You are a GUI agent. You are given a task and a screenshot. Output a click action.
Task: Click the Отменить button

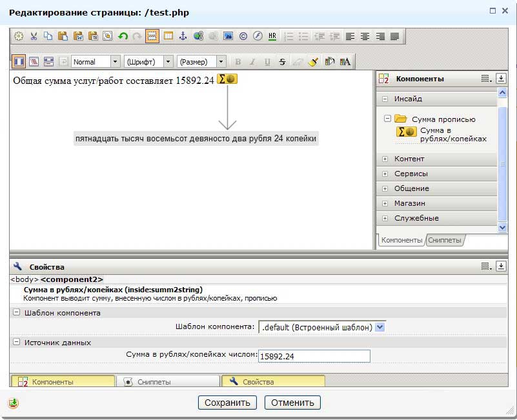pos(292,403)
